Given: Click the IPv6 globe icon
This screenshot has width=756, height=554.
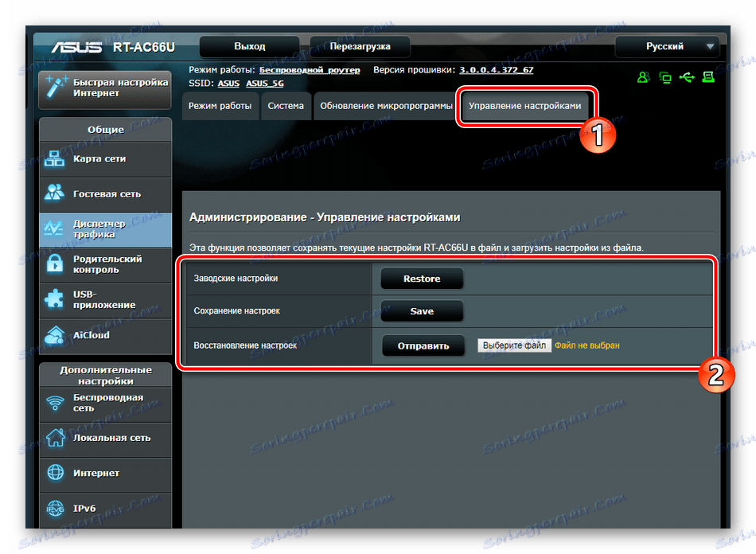Looking at the screenshot, I should tap(55, 508).
